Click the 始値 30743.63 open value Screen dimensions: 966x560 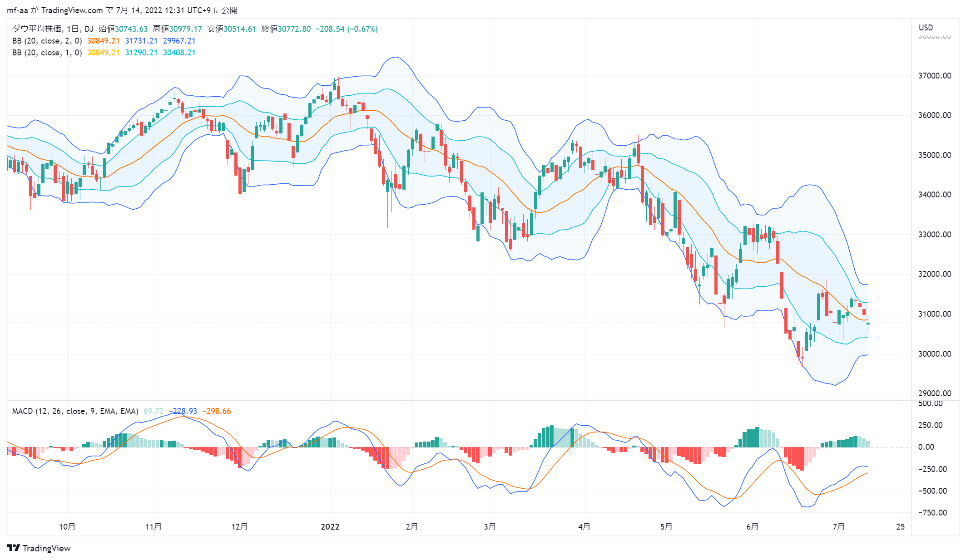click(x=123, y=29)
